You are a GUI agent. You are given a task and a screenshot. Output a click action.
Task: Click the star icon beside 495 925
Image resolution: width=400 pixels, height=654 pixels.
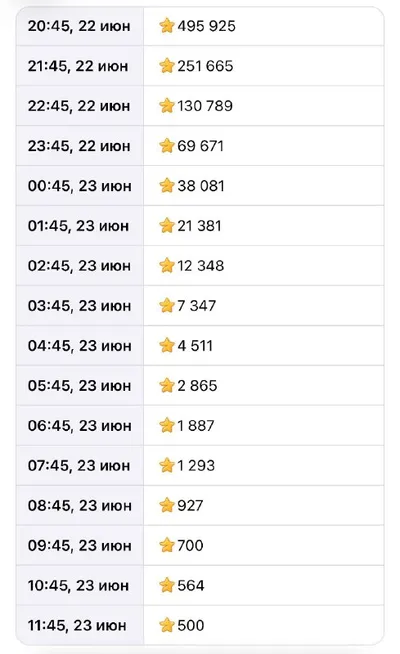166,26
